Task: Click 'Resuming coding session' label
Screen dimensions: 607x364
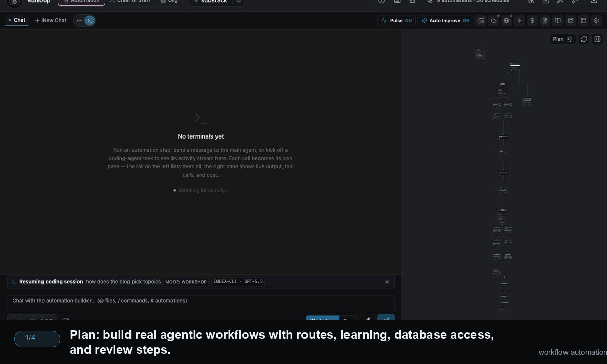Action: coord(51,282)
